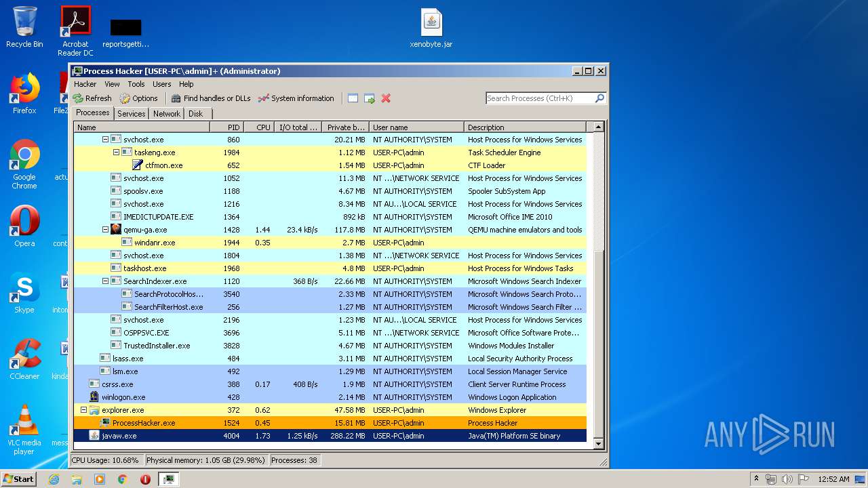Select the lsass.exe process row
The height and width of the screenshot is (488, 868).
(x=330, y=359)
